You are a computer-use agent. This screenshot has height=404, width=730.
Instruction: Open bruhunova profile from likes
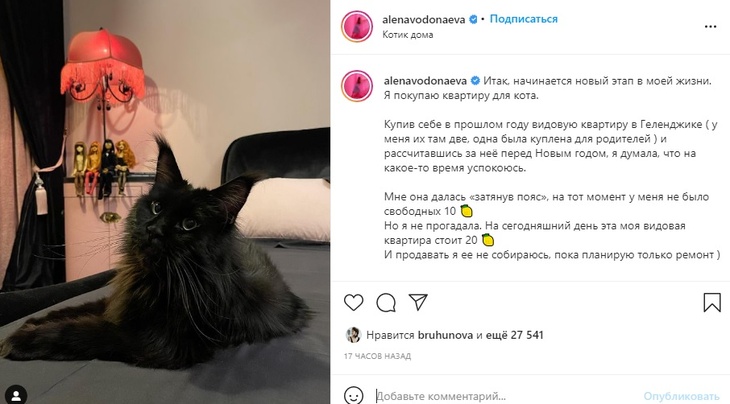tap(445, 335)
